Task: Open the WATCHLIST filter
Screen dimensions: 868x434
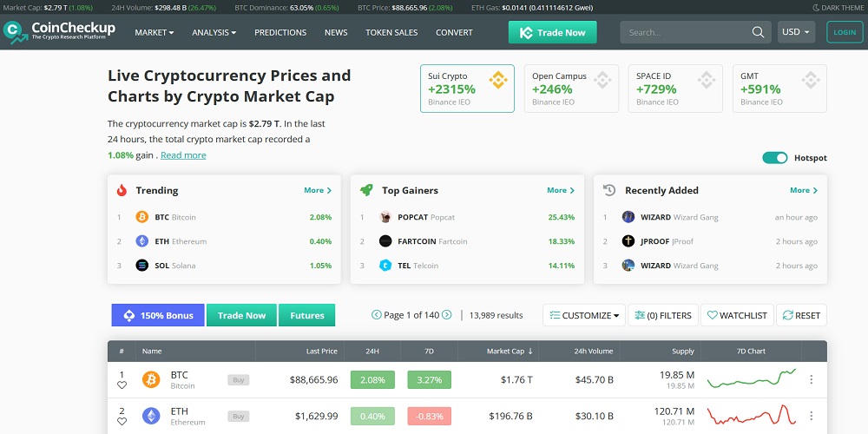Action: [x=735, y=315]
